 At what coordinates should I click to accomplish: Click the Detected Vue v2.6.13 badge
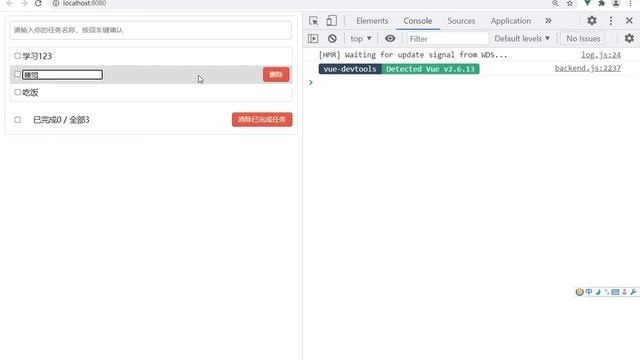[430, 69]
